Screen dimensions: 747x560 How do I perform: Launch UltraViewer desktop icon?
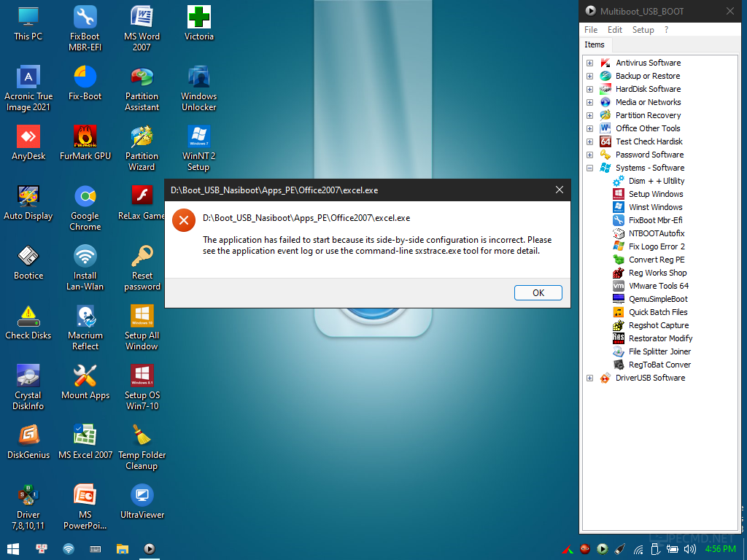point(142,502)
